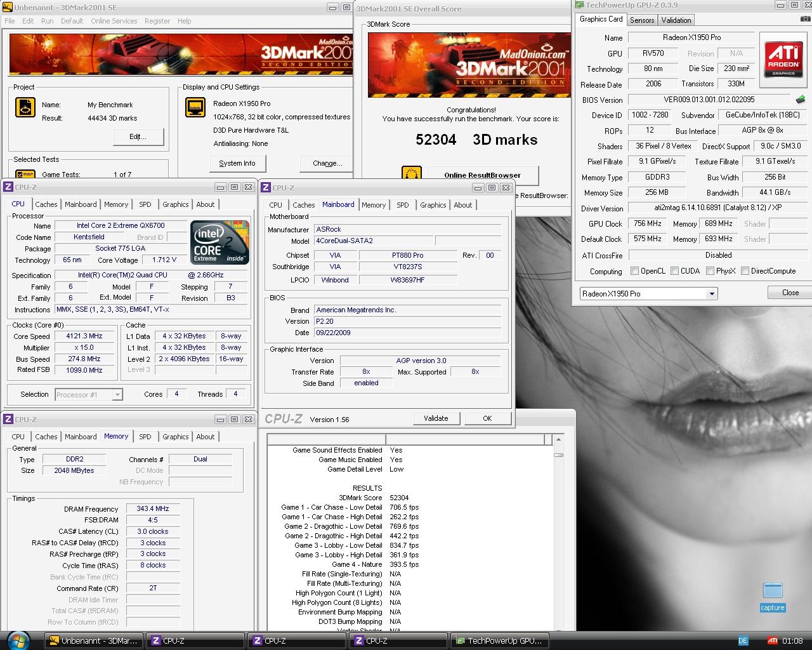The height and width of the screenshot is (650, 812).
Task: Click the Online ResultBrowser button
Action: click(x=482, y=175)
